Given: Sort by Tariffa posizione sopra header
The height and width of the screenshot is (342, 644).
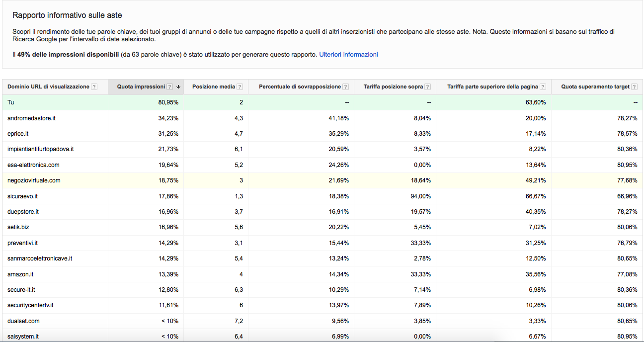Looking at the screenshot, I should [393, 86].
